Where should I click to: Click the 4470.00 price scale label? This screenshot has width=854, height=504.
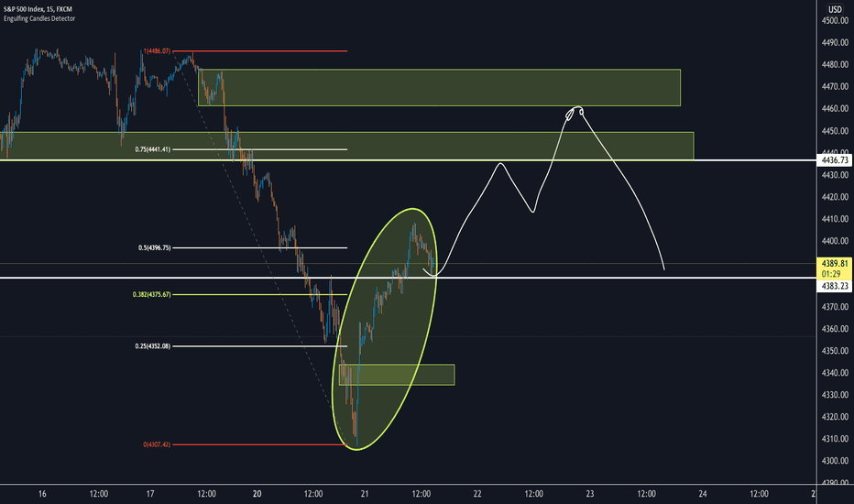tap(835, 87)
